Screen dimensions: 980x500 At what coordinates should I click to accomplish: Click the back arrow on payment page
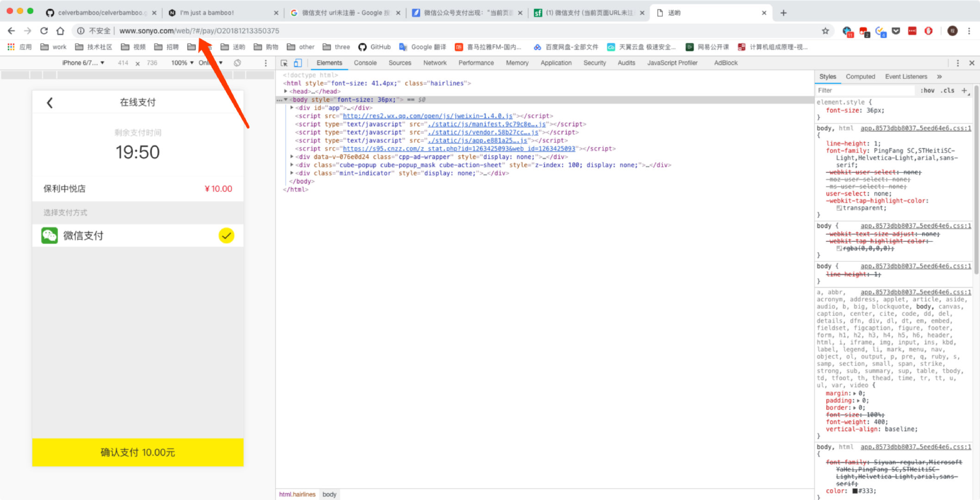click(x=50, y=103)
